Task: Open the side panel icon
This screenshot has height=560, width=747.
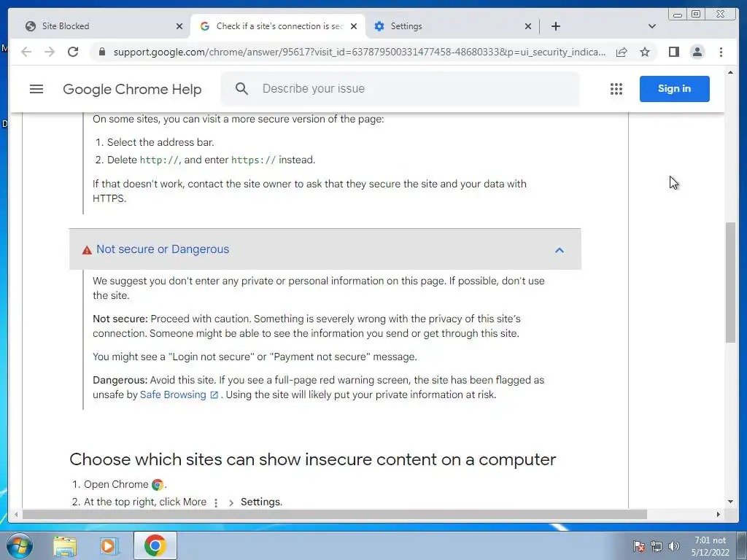Action: (673, 52)
